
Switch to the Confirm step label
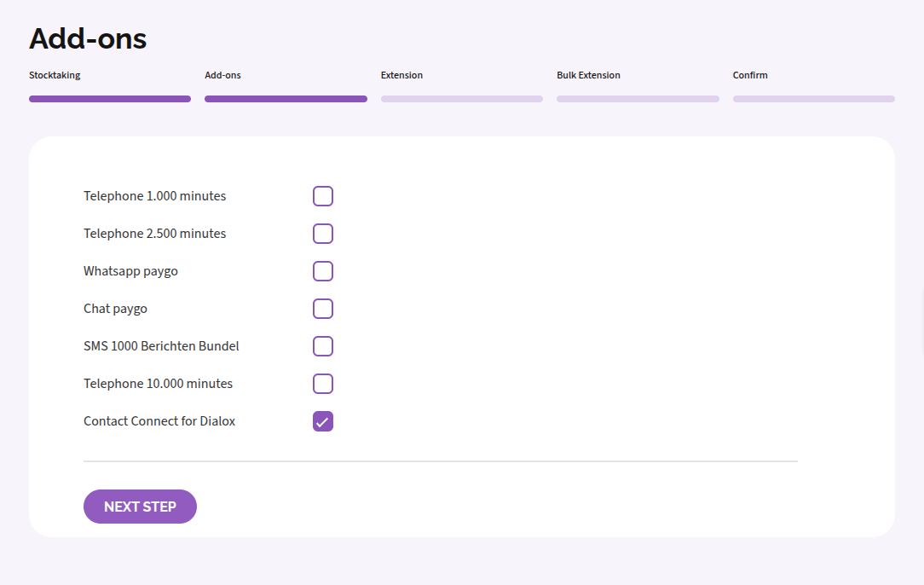750,75
